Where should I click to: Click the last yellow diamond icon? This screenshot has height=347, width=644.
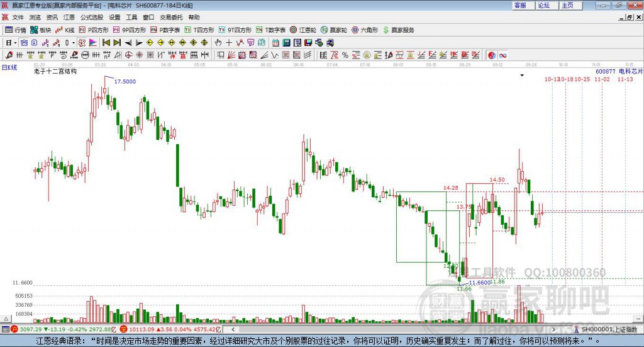click(204, 43)
